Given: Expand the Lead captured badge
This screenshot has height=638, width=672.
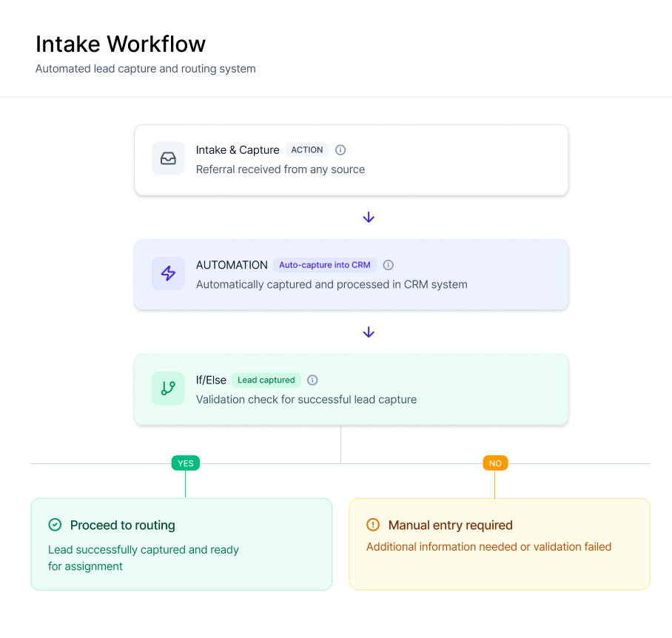Looking at the screenshot, I should [266, 380].
